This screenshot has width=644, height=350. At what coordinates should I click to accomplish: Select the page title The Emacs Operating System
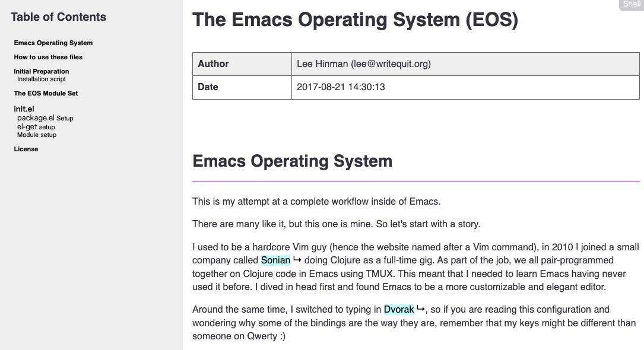pyautogui.click(x=355, y=20)
